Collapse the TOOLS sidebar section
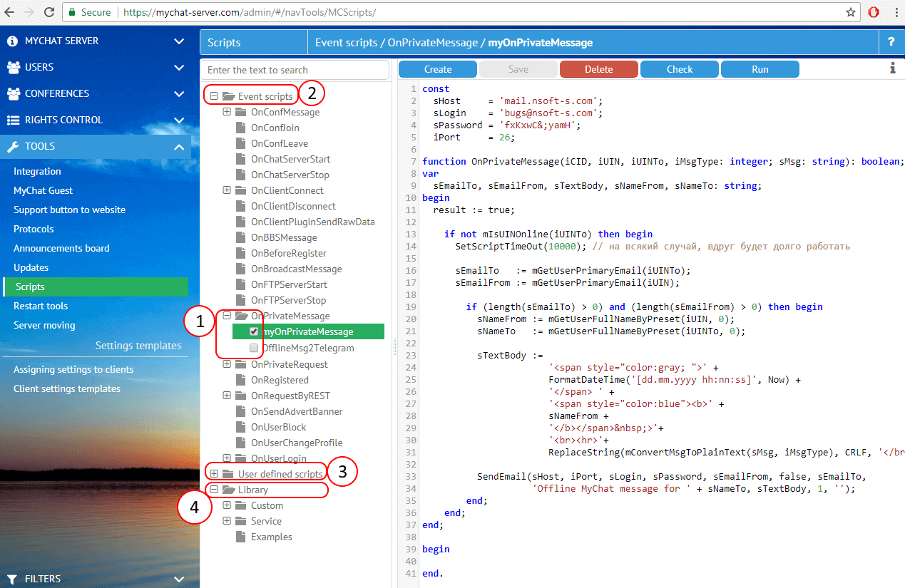This screenshot has width=905, height=588. click(178, 146)
